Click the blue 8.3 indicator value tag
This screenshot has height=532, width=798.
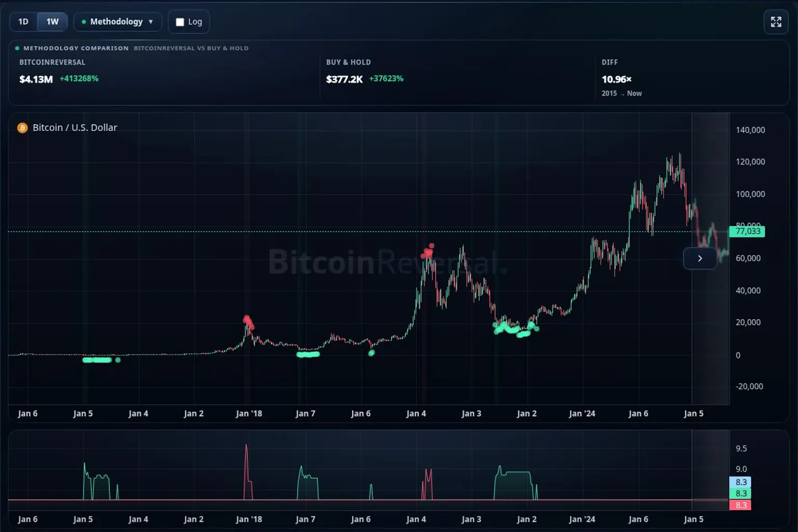click(x=740, y=482)
